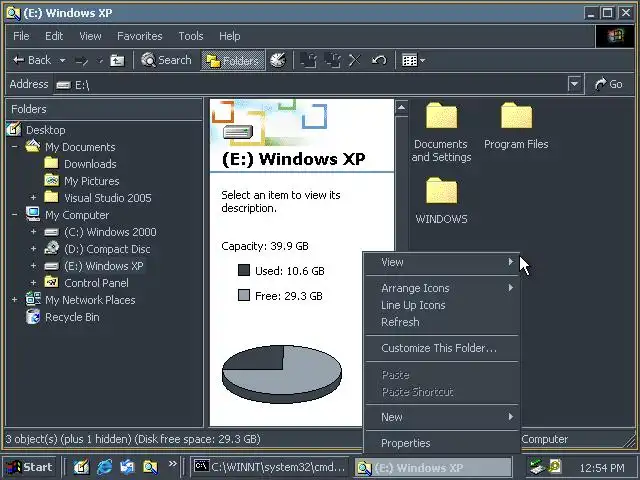The image size is (640, 480).
Task: Expand the (C:) Windows 2000 drive node
Action: click(x=33, y=232)
